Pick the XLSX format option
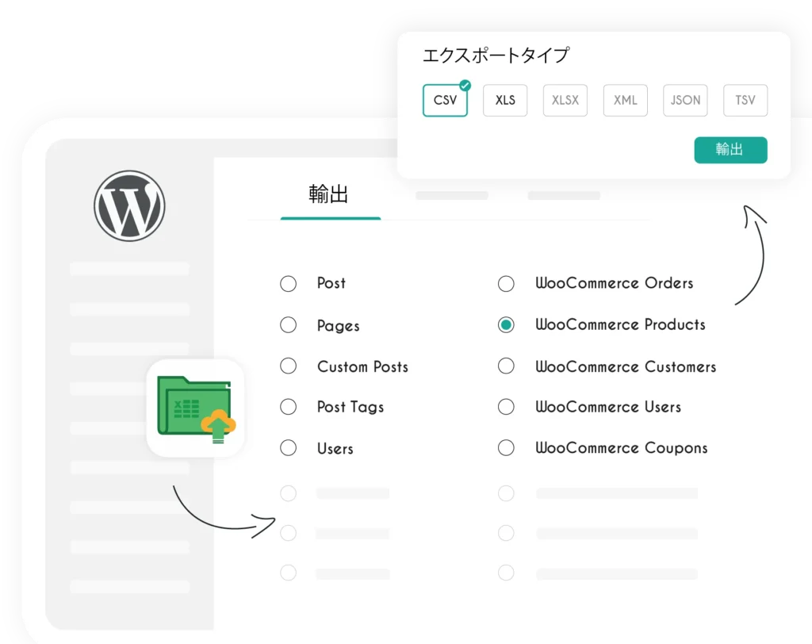Viewport: 812px width, 644px height. (x=565, y=101)
